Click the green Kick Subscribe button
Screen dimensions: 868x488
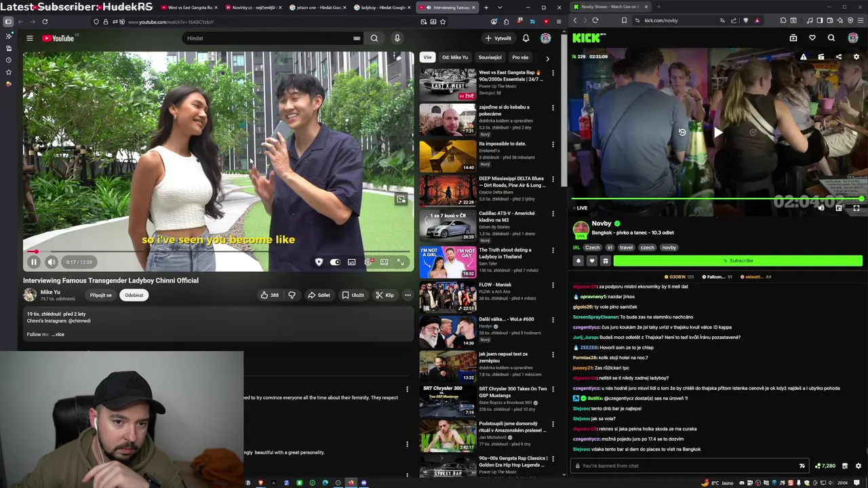[x=738, y=261]
